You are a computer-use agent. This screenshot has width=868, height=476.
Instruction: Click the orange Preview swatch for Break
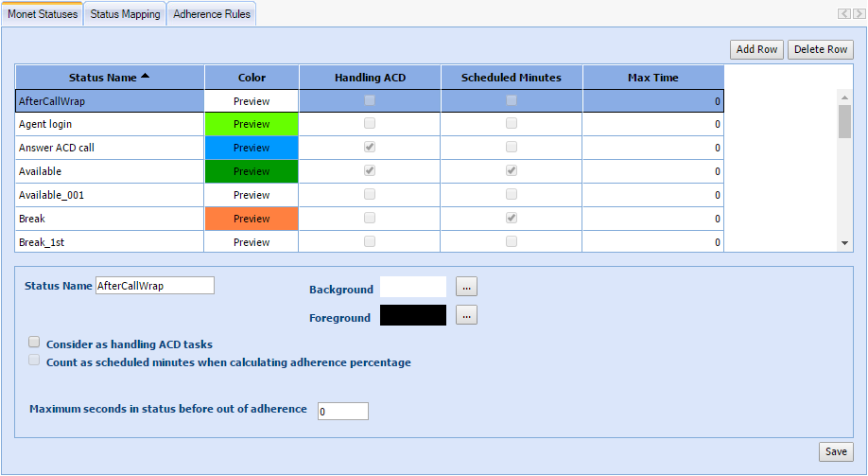tap(252, 219)
